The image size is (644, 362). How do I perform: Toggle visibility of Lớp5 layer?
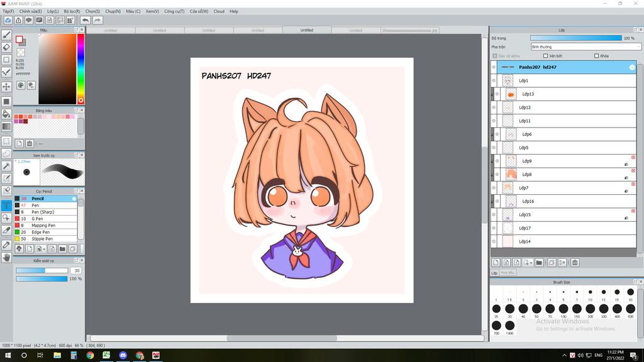pos(494,148)
